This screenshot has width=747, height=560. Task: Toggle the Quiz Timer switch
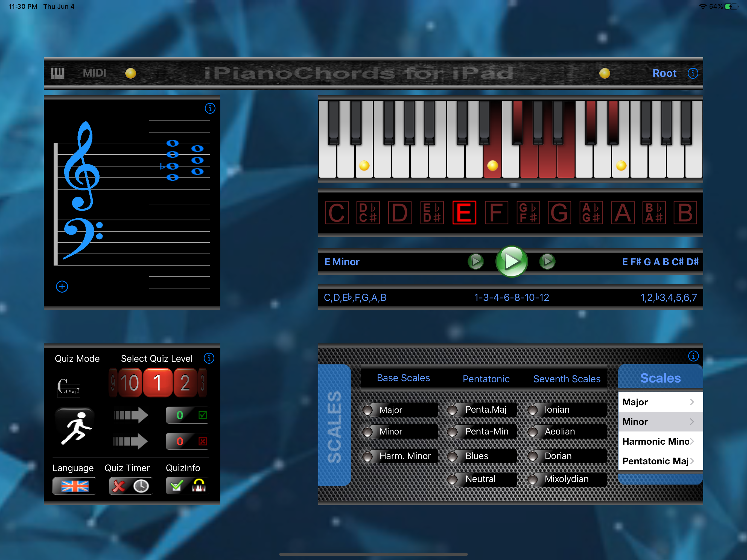coord(130,486)
